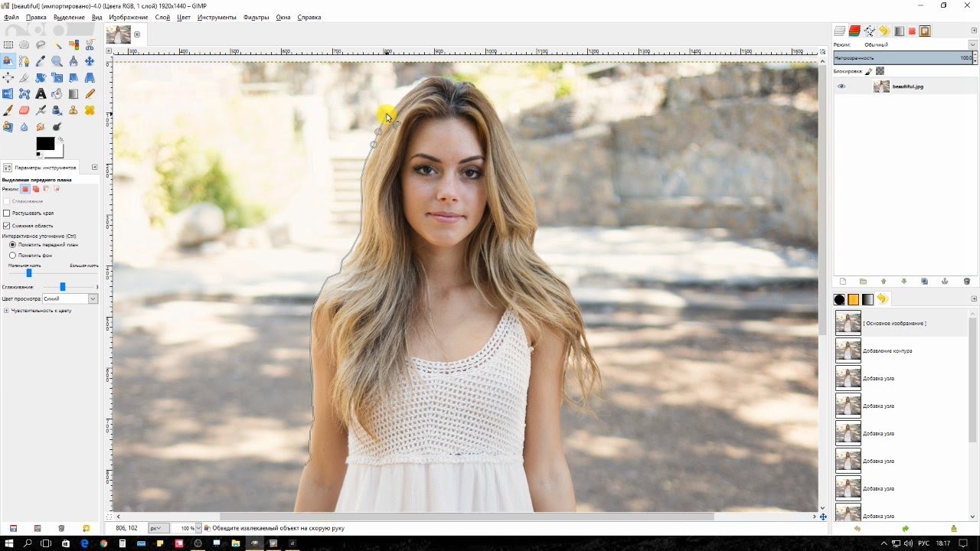Select the yellow Heal bandage tool
The image size is (980, 551).
coord(90,110)
